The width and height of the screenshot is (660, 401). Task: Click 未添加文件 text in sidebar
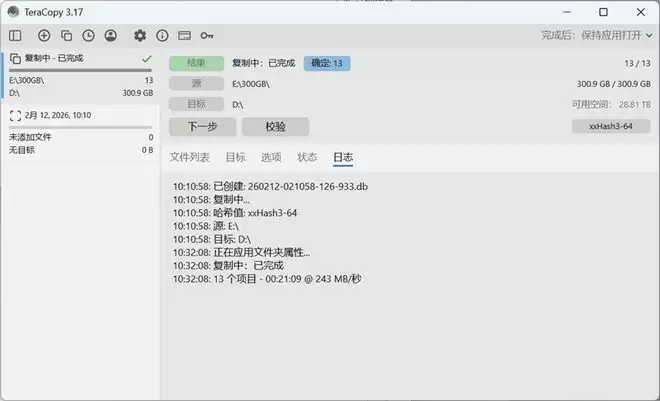tap(30, 137)
